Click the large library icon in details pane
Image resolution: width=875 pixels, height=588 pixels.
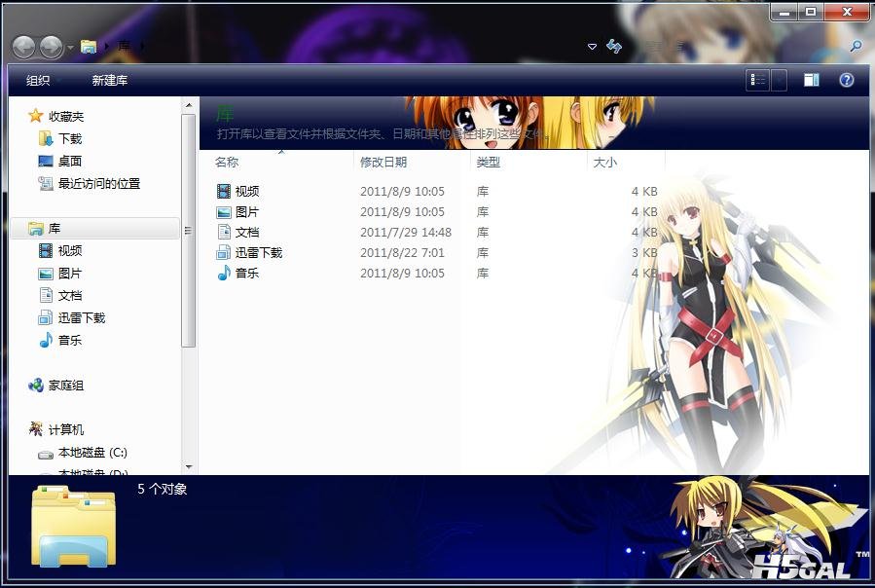click(74, 527)
